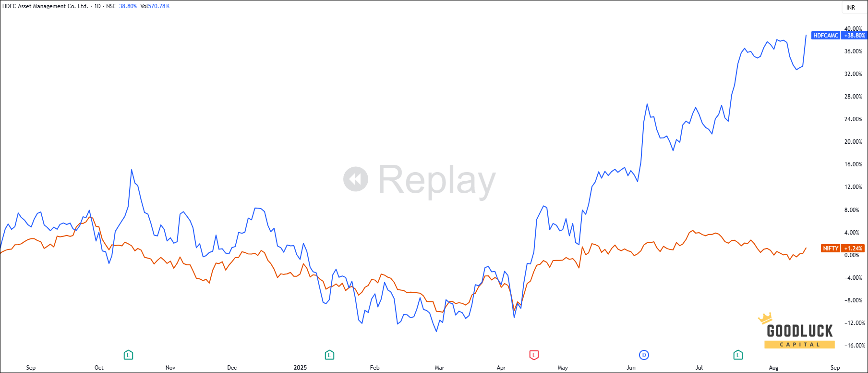This screenshot has height=373, width=868.
Task: Click the green earnings marker near January 2025
Action: 329,355
